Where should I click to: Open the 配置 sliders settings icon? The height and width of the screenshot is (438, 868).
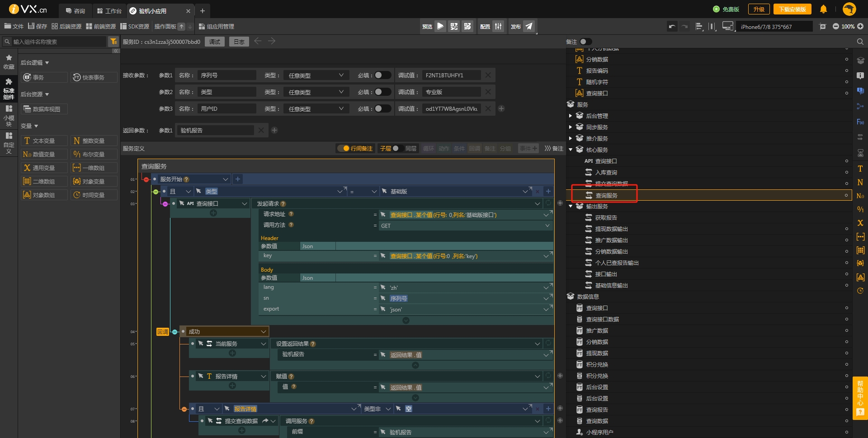[x=498, y=26]
